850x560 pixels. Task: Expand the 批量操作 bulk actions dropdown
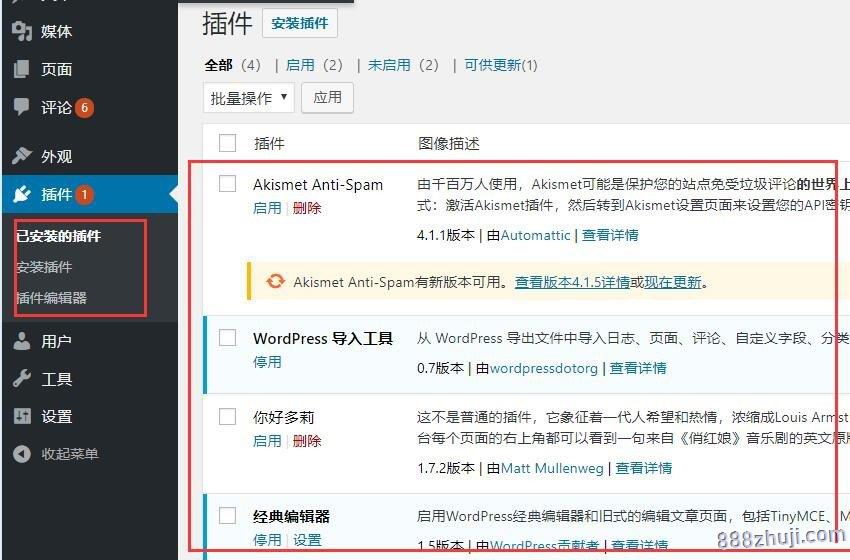249,98
